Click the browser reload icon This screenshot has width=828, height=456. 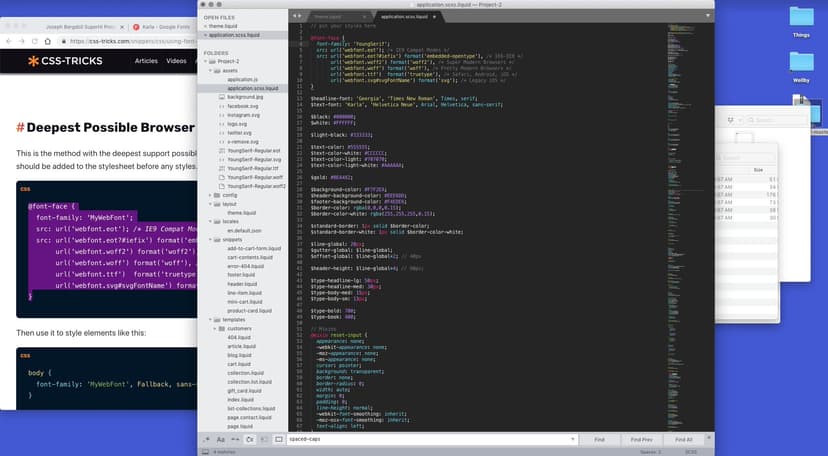coord(35,41)
